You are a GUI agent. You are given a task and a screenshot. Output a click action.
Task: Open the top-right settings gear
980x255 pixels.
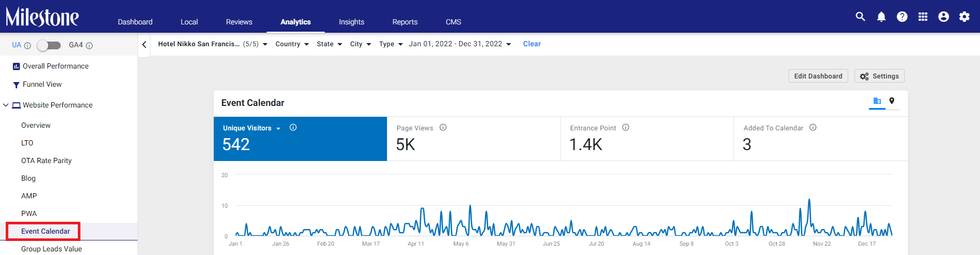964,17
